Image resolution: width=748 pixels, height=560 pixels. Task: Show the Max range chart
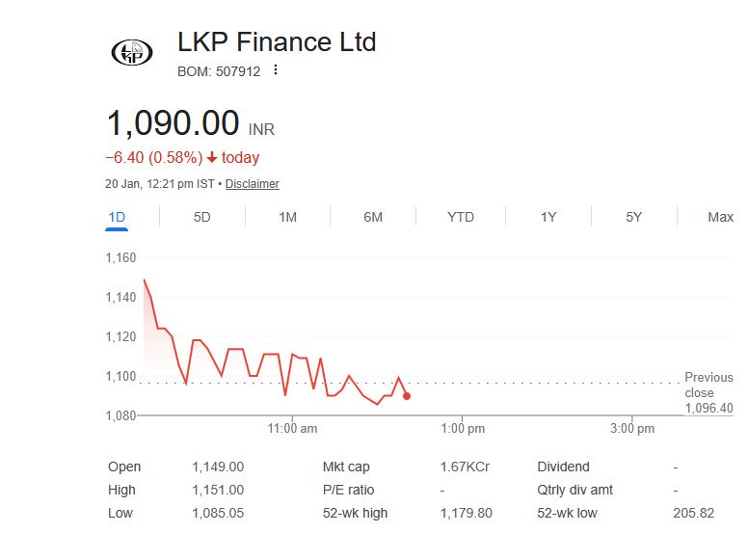click(x=720, y=217)
